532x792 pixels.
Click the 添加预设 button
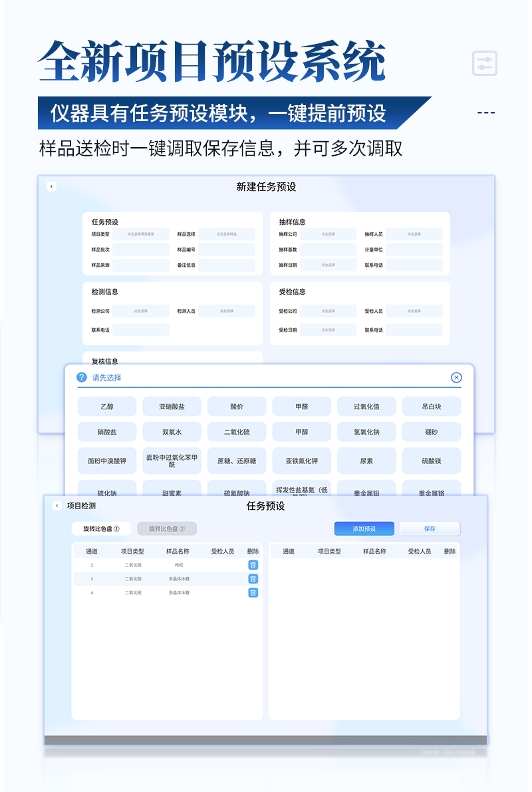(x=364, y=529)
